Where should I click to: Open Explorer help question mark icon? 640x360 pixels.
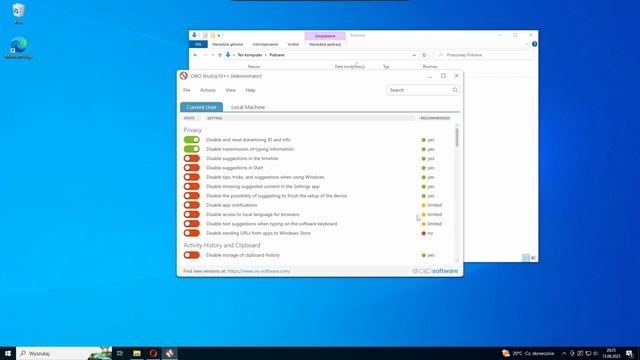(x=534, y=44)
